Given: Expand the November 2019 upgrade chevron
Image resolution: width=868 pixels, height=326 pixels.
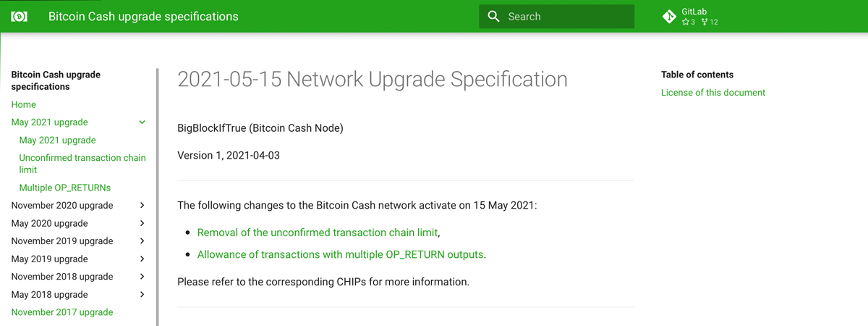Looking at the screenshot, I should pos(142,241).
